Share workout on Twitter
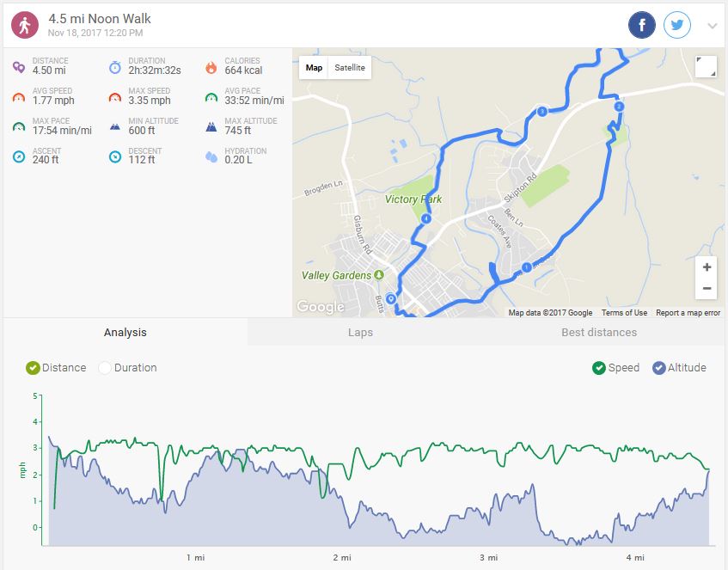Screen dimensions: 728x570 (x=678, y=25)
